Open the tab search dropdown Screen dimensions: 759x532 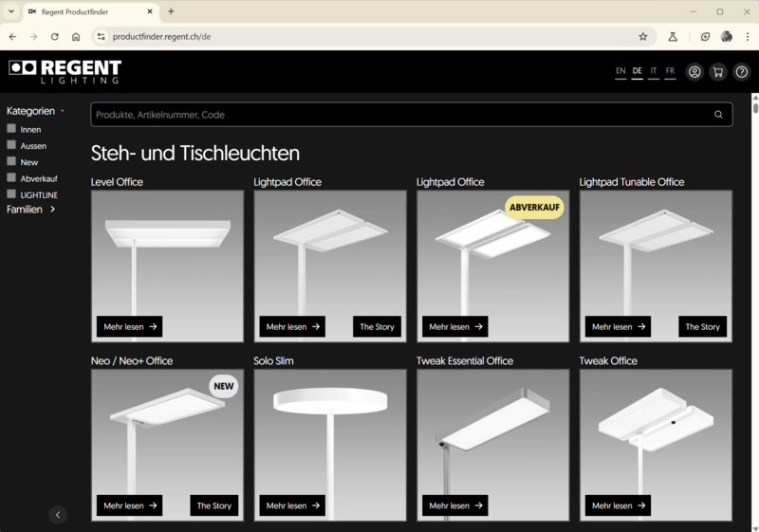tap(11, 11)
